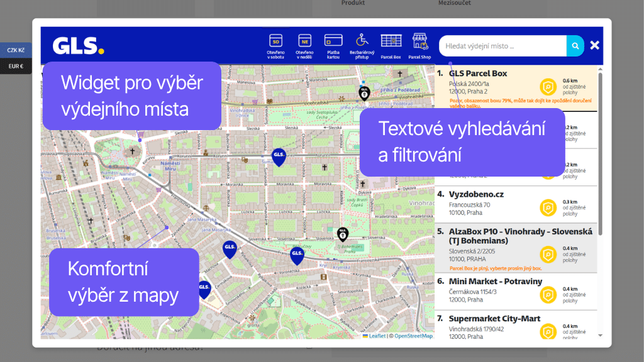Click the black marker near TJ Bohemians
The image size is (644, 362).
point(343,234)
